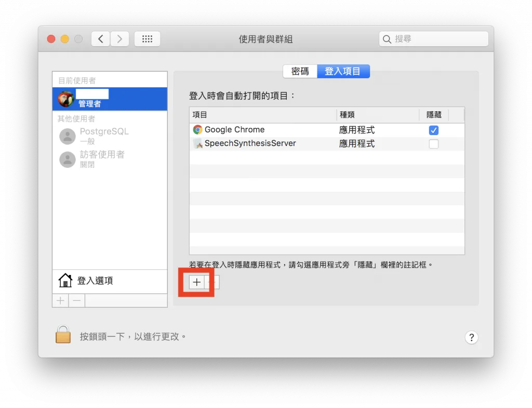Select the Google Chrome row name

point(234,129)
